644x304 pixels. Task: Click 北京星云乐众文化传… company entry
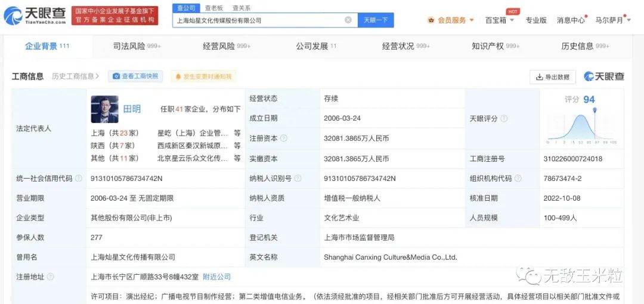192,158
